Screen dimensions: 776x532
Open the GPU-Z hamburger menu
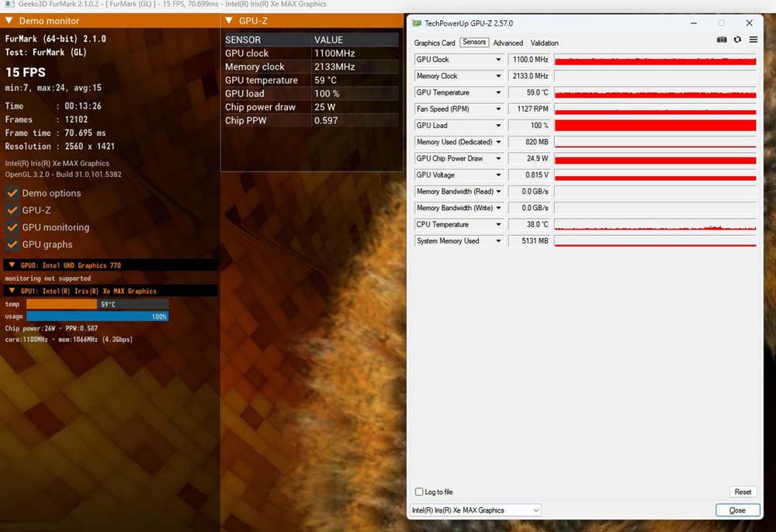point(753,40)
